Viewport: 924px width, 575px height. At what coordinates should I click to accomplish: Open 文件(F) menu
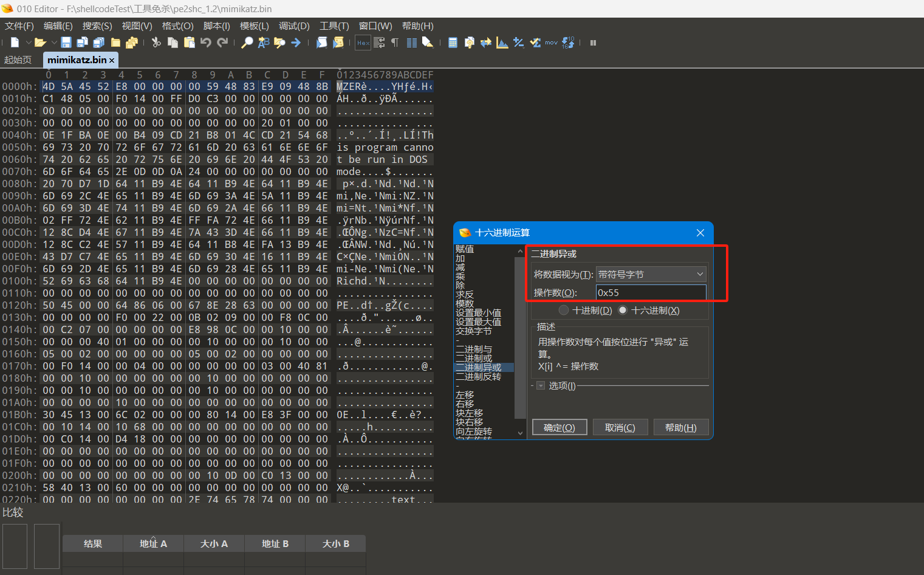pos(19,26)
